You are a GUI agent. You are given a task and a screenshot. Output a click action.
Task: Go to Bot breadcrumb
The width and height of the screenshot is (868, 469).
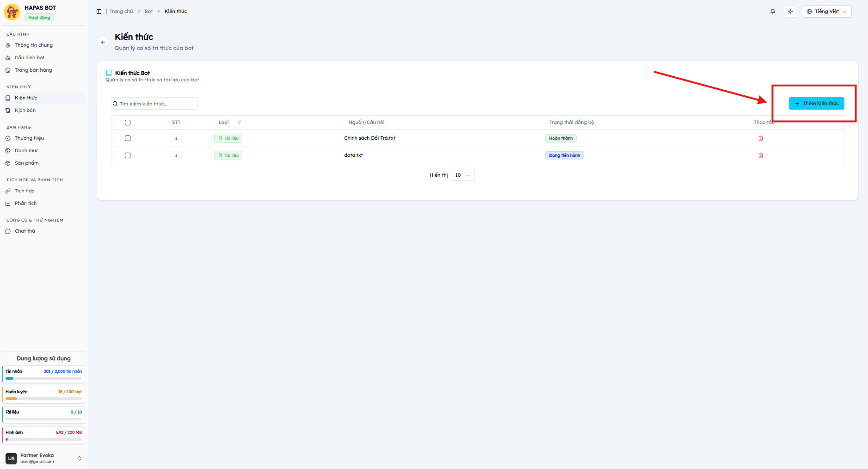click(x=148, y=12)
